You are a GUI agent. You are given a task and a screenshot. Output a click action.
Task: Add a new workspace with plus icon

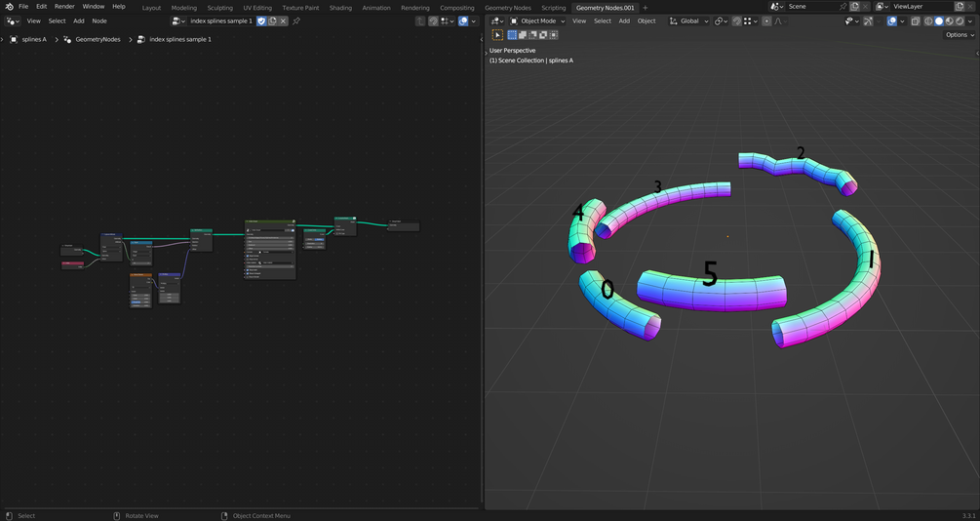(x=646, y=8)
